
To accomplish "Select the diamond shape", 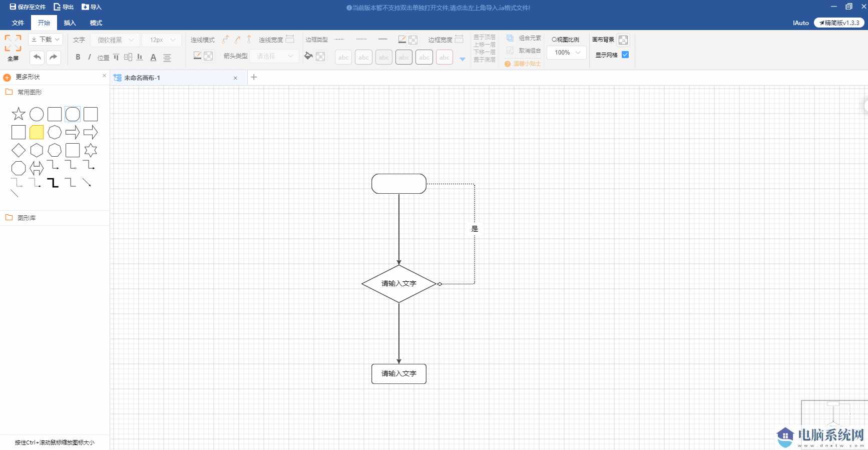I will click(19, 150).
